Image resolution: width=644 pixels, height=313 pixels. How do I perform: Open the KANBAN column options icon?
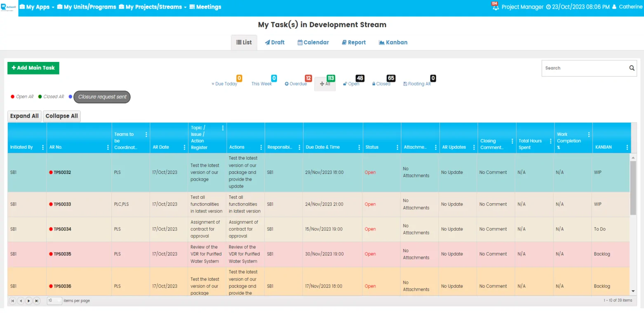coord(627,147)
